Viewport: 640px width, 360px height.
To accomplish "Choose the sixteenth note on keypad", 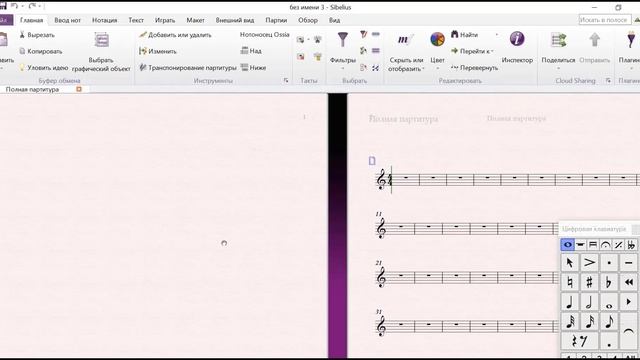I will 589,322.
